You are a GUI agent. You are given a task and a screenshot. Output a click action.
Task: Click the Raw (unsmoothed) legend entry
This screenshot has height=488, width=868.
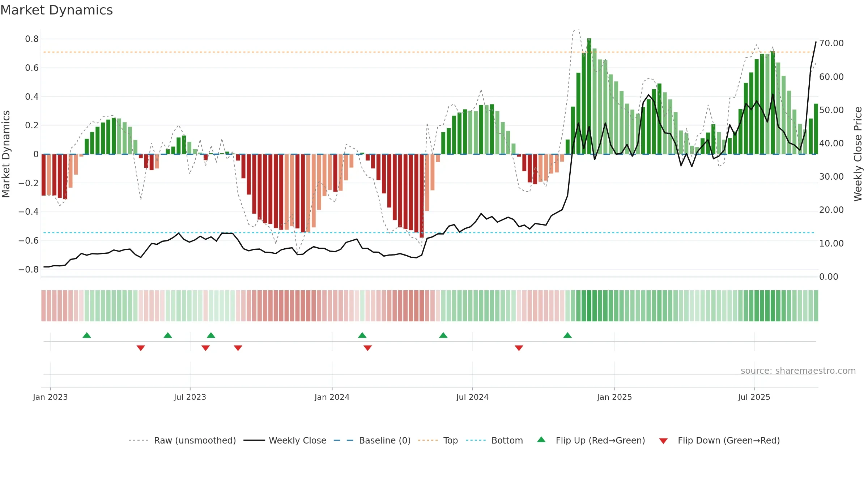182,440
